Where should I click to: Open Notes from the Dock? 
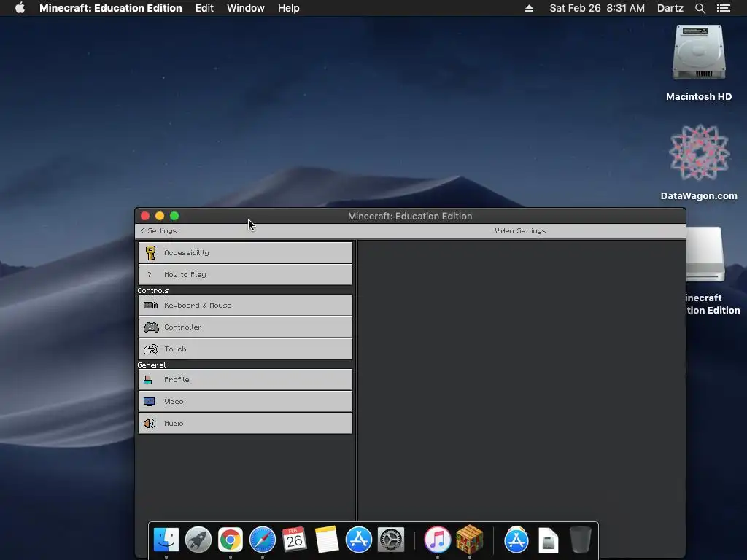tap(326, 540)
